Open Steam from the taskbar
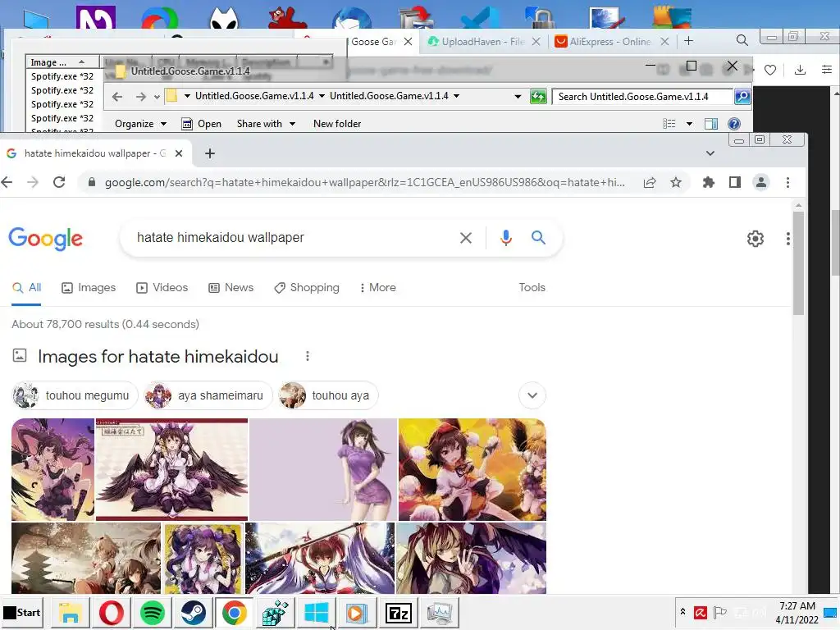The image size is (840, 630). (193, 612)
